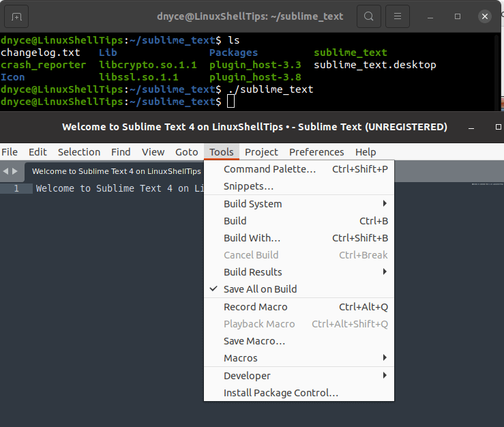Maximize the Sublime Text window

(499, 127)
